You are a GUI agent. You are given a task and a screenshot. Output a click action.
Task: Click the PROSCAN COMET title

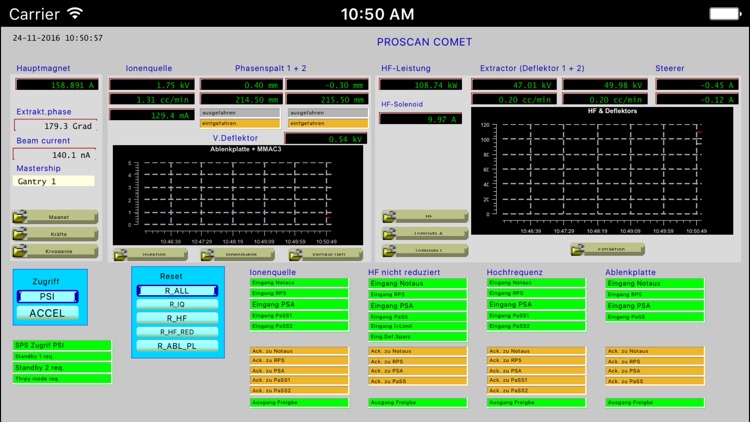424,42
